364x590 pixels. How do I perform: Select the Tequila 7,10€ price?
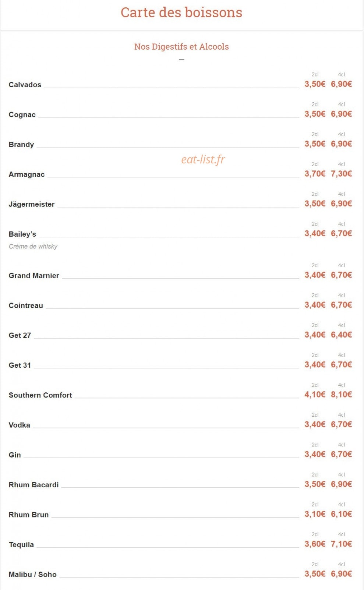[342, 544]
